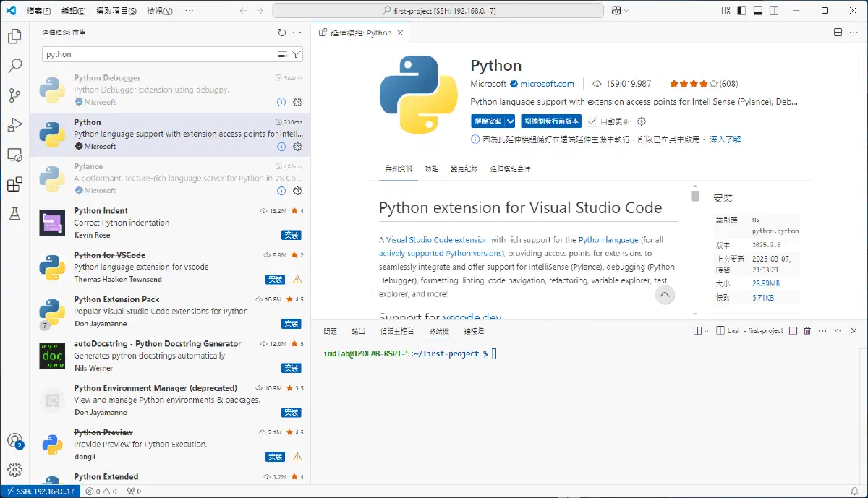Image resolution: width=868 pixels, height=498 pixels.
Task: Open the Source Control view
Action: point(14,95)
